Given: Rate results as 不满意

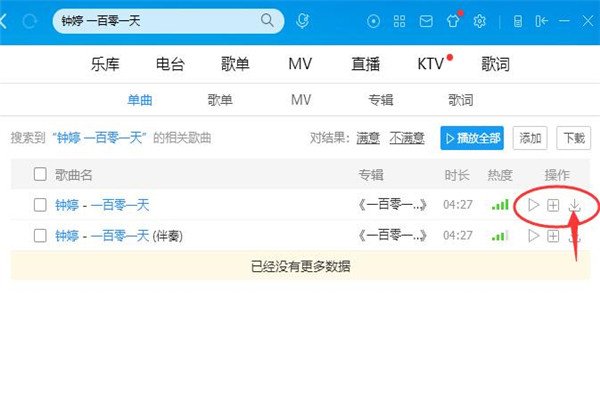Looking at the screenshot, I should 407,138.
